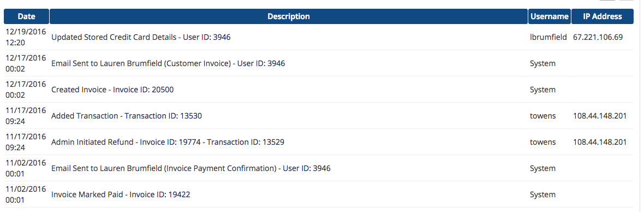Image resolution: width=644 pixels, height=212 pixels.
Task: Click System username on Created Invoice row
Action: [542, 90]
